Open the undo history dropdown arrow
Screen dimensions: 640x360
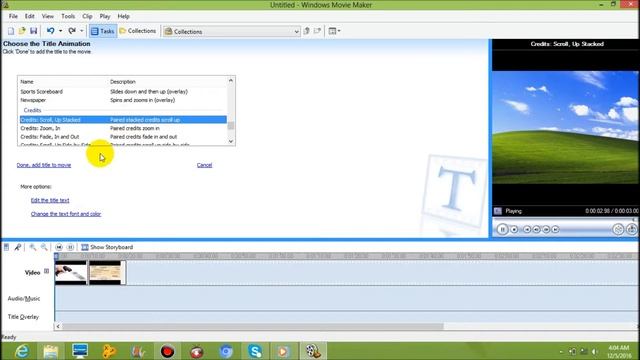tap(60, 31)
